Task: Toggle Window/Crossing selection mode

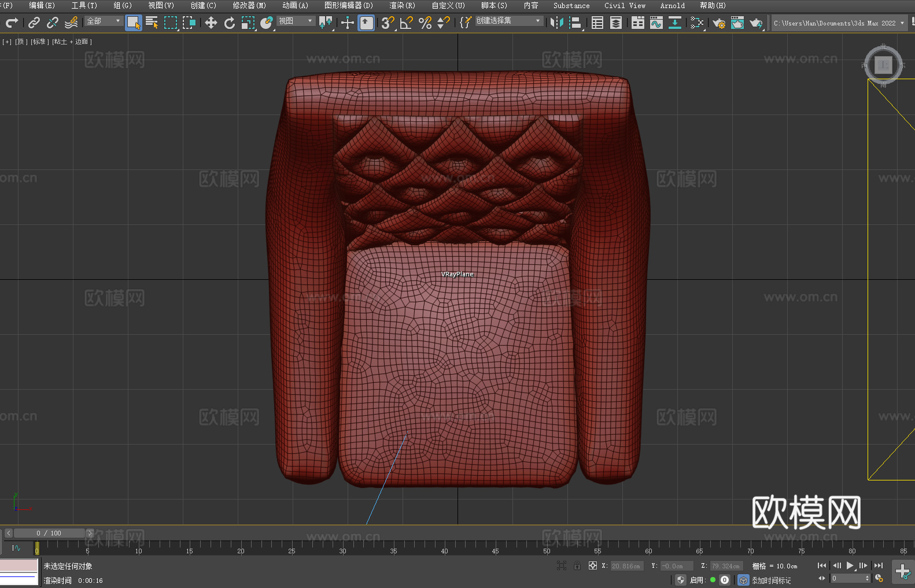Action: click(x=189, y=23)
